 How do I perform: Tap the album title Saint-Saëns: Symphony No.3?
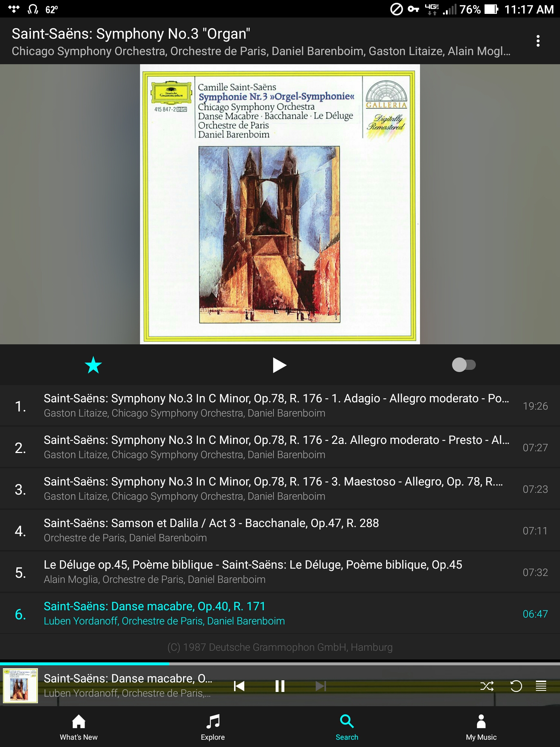click(131, 34)
